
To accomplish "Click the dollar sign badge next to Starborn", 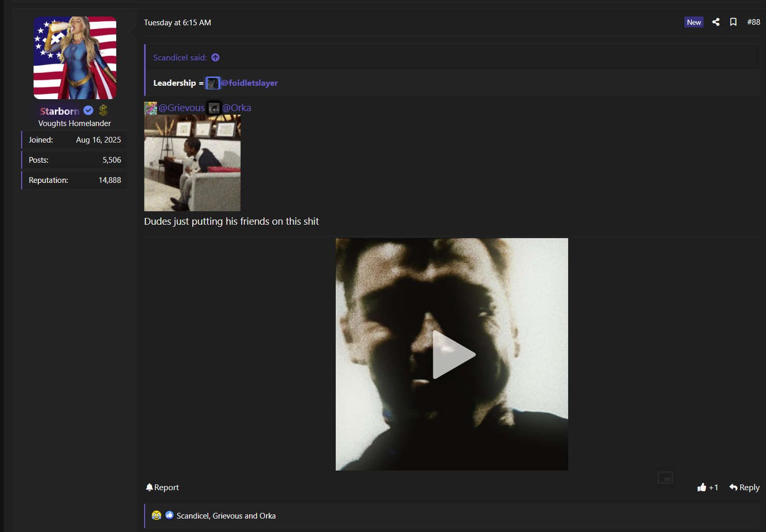I will (103, 110).
